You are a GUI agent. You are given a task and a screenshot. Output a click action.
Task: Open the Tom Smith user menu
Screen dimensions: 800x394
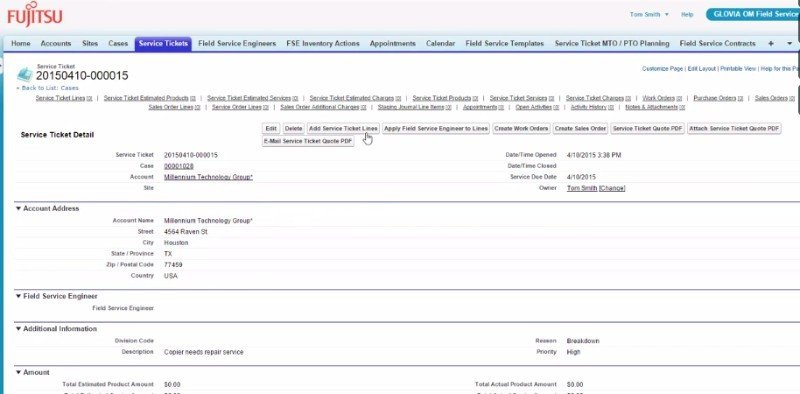pos(649,15)
